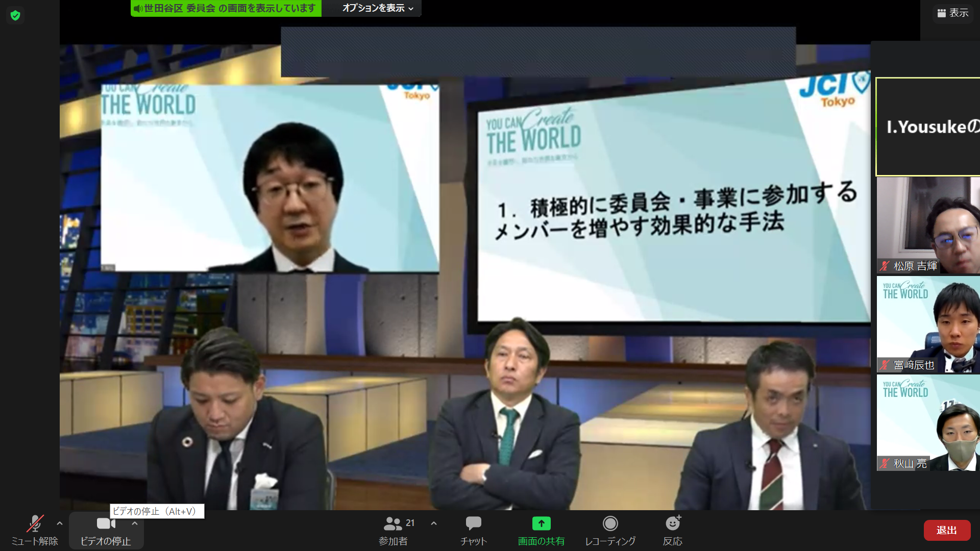
Task: Click the red 退出 leave button
Action: [946, 531]
